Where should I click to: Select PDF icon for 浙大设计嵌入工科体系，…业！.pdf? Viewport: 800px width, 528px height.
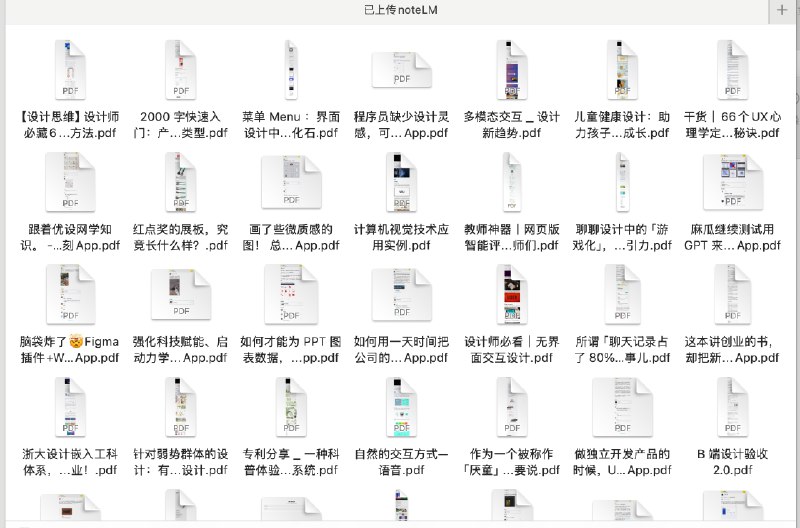click(70, 407)
